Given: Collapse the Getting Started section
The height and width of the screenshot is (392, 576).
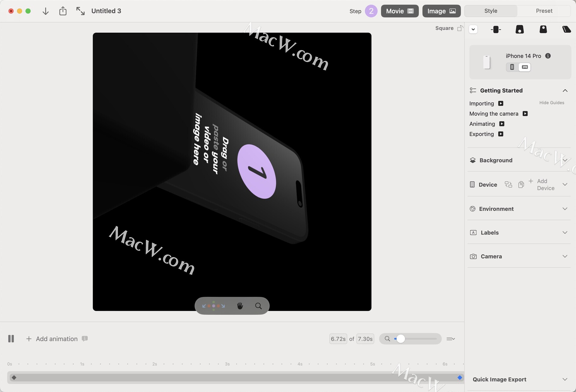Looking at the screenshot, I should coord(565,91).
